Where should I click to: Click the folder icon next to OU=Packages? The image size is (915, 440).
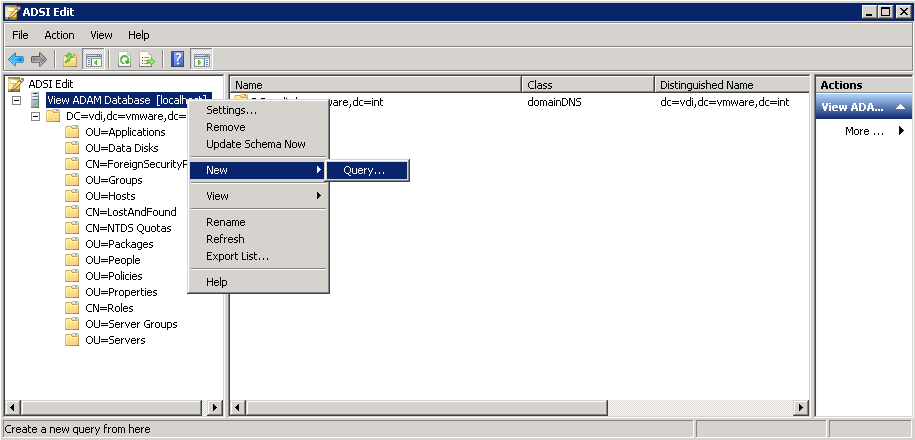pyautogui.click(x=72, y=244)
